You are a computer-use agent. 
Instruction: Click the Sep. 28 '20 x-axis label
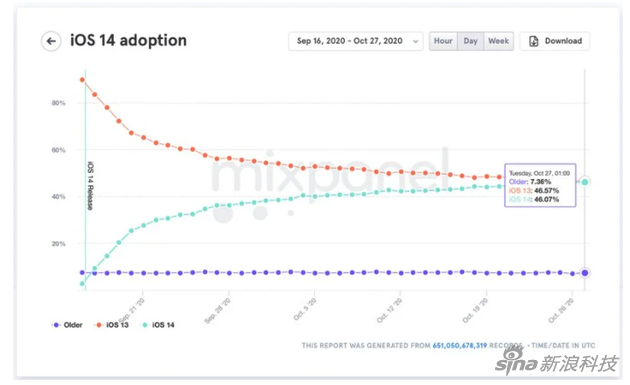(217, 311)
